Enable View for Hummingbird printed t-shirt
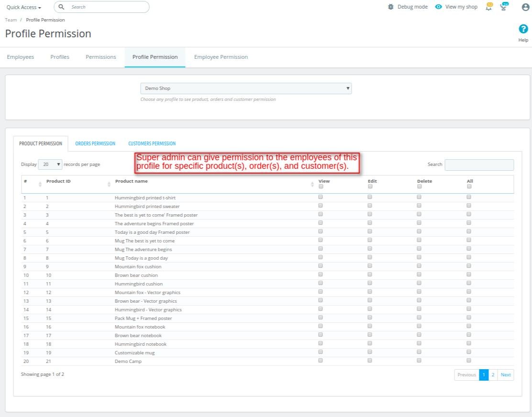Viewport: 532px width, 417px height. tap(321, 197)
